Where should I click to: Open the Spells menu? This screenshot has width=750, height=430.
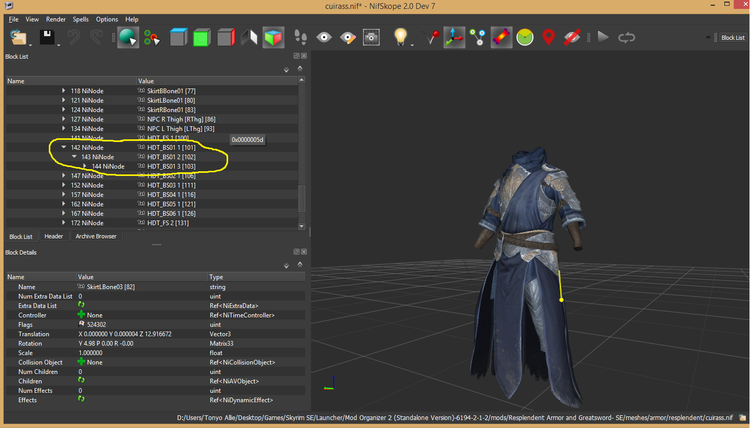click(x=80, y=19)
